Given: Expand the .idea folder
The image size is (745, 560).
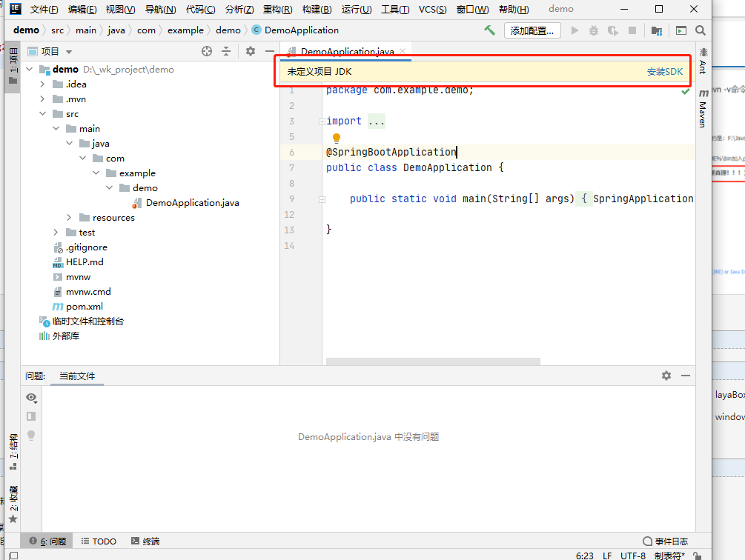Looking at the screenshot, I should click(x=43, y=84).
